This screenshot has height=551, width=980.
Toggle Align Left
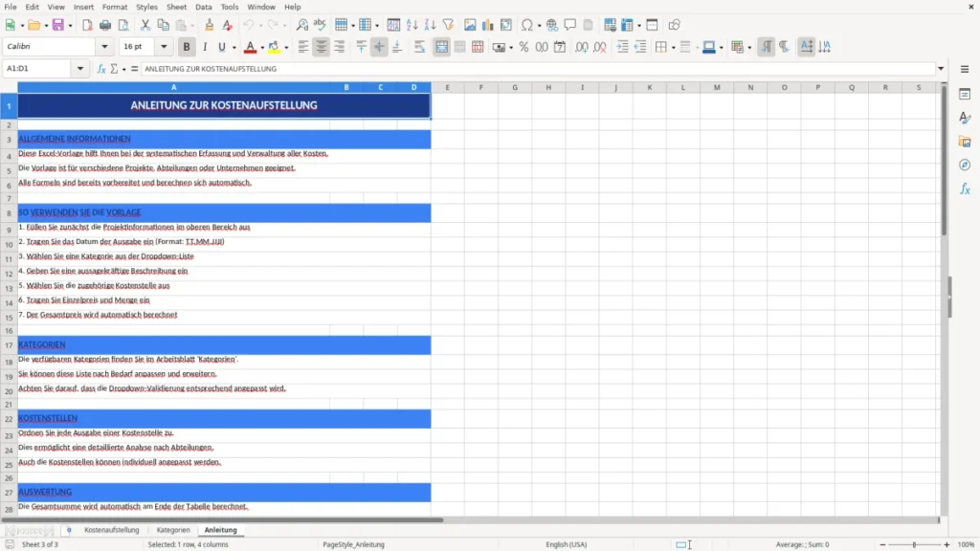[303, 47]
